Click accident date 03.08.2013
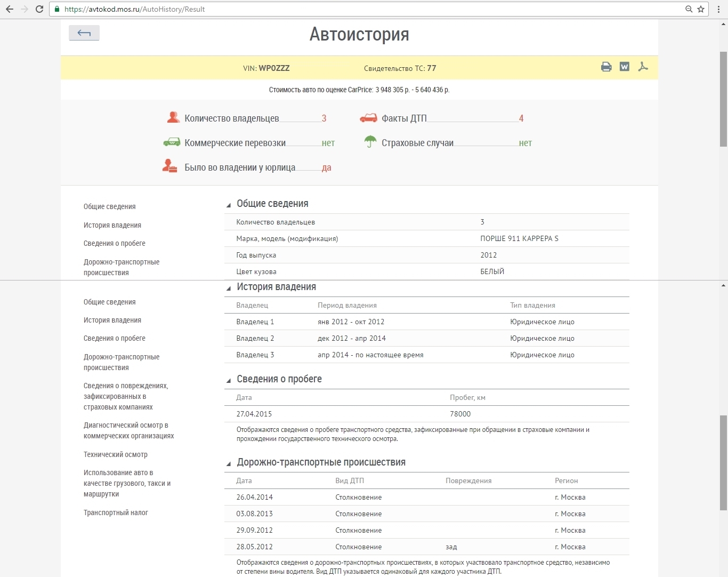 click(255, 514)
